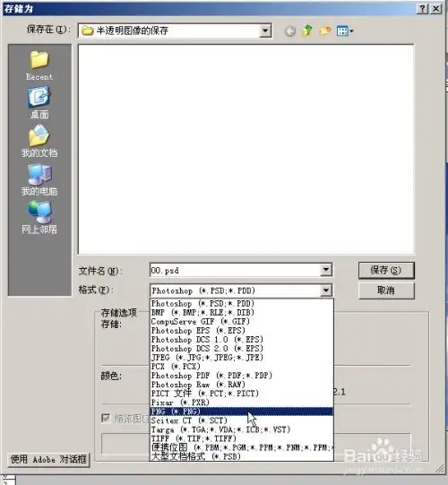Viewport: 448px width, 485px height.
Task: Choose 大型文档格式 (*.PSB) format
Action: (241, 456)
